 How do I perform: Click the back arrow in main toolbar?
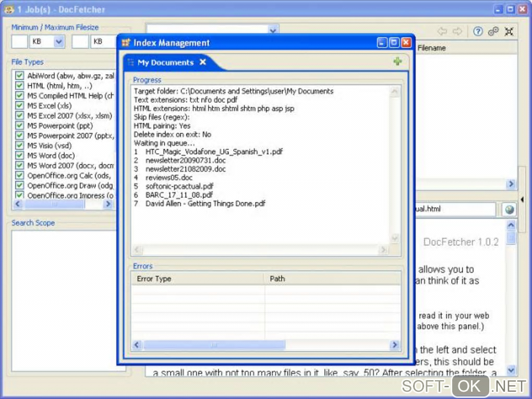[442, 31]
